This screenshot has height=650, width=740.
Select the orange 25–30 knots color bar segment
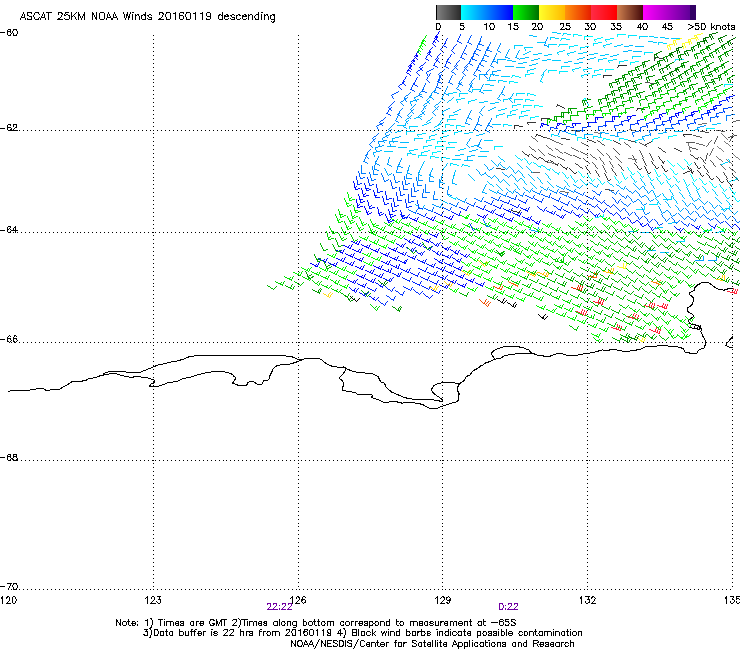(578, 12)
